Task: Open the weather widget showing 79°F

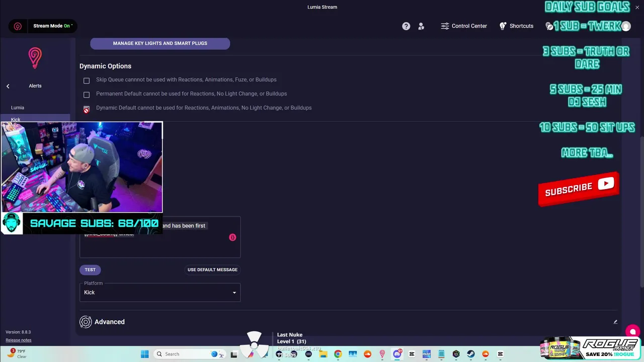Action: tap(18, 353)
